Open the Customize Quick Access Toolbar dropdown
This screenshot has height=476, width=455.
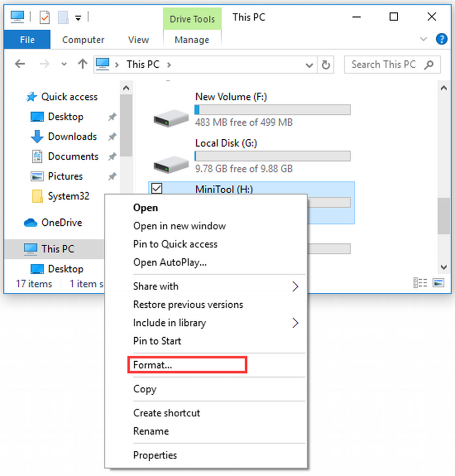(x=78, y=18)
